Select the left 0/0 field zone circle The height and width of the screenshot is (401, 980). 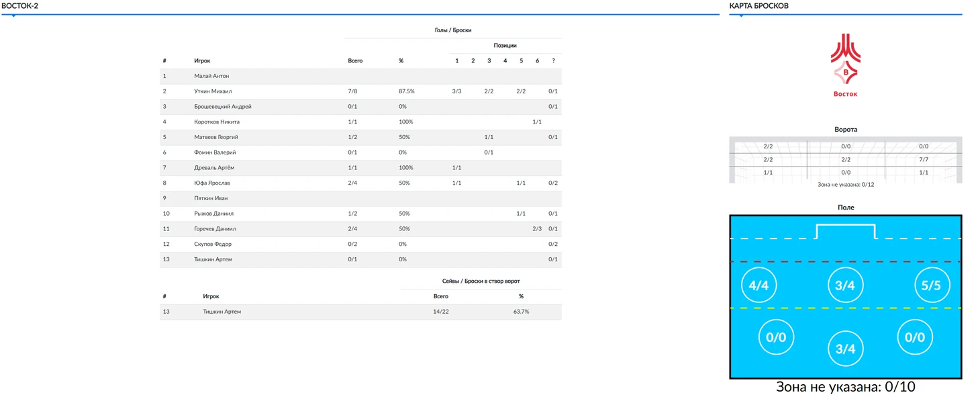pyautogui.click(x=776, y=337)
